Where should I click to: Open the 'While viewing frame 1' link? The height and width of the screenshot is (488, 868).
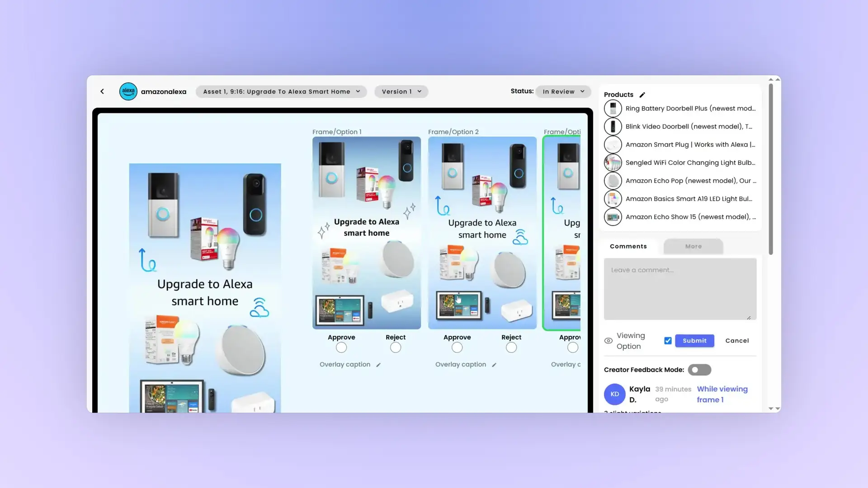coord(722,394)
